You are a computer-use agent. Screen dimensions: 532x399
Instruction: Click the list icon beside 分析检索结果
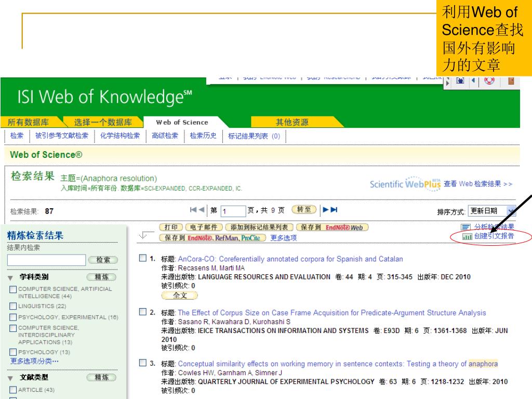point(466,227)
